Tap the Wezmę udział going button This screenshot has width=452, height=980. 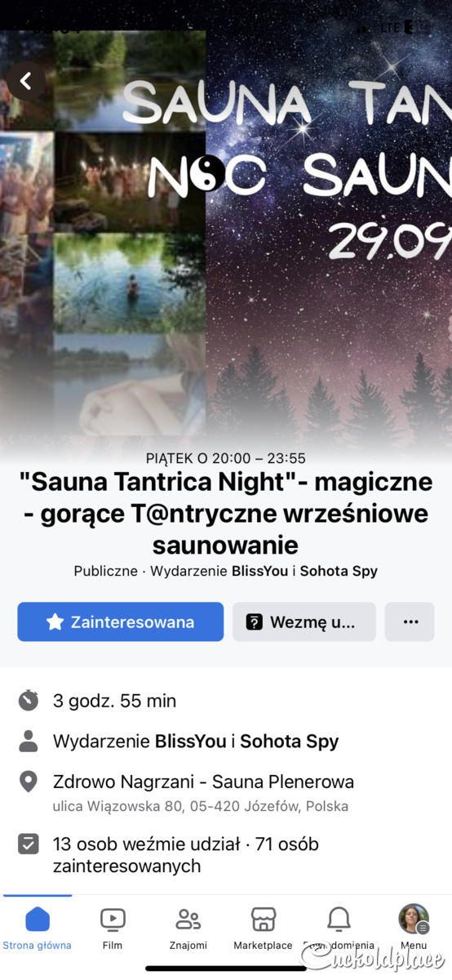[304, 621]
